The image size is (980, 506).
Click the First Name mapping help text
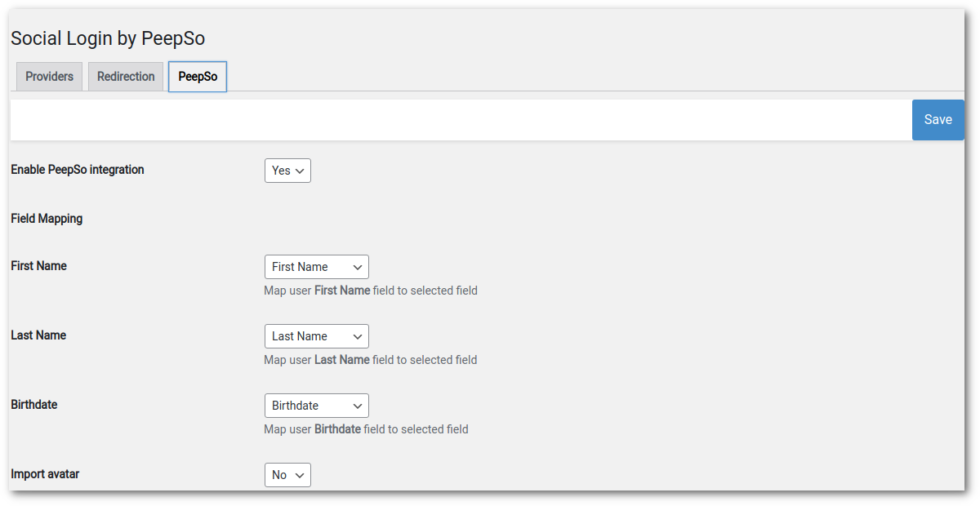371,291
